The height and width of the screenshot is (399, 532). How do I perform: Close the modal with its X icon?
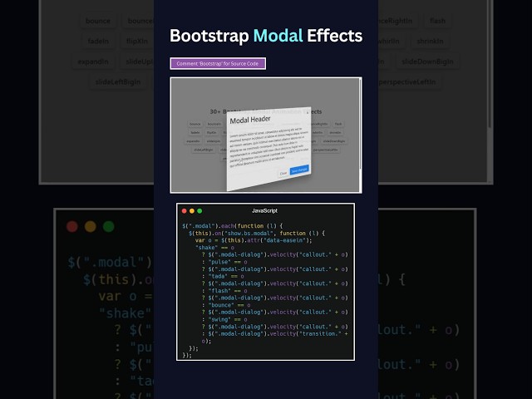click(308, 112)
